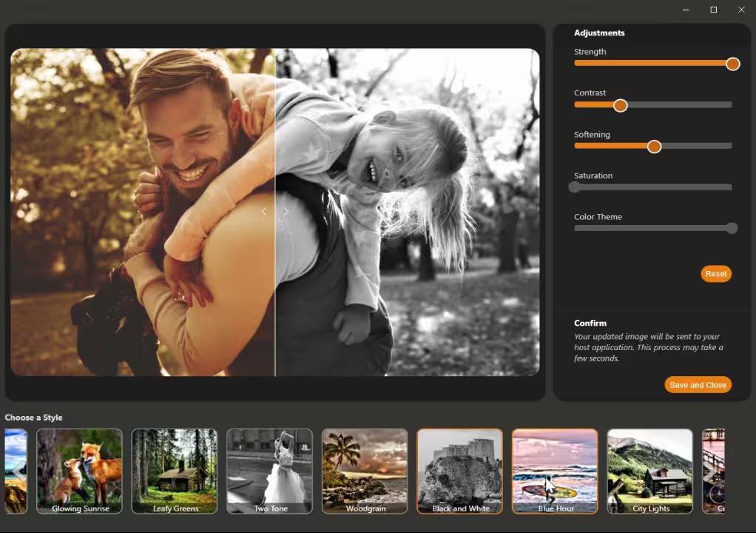Maximize the application window

point(713,10)
